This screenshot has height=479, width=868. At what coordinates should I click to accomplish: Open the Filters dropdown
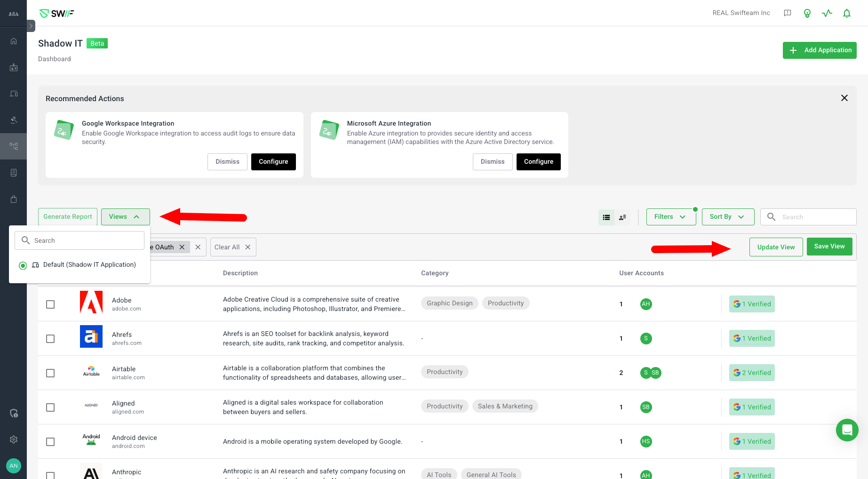(x=670, y=217)
